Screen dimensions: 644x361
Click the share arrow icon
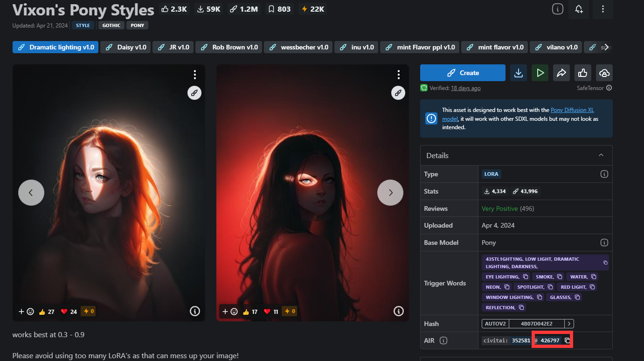(561, 73)
